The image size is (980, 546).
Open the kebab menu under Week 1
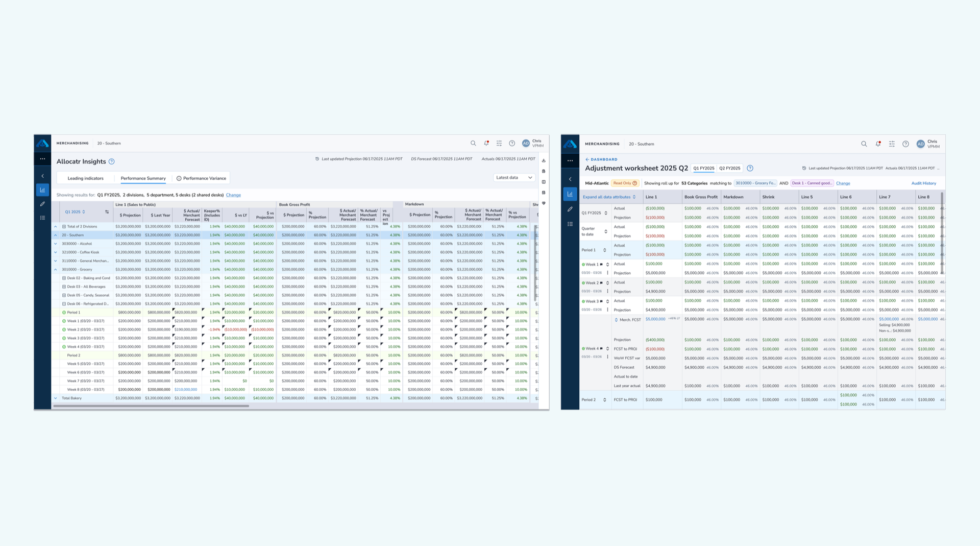click(x=607, y=273)
